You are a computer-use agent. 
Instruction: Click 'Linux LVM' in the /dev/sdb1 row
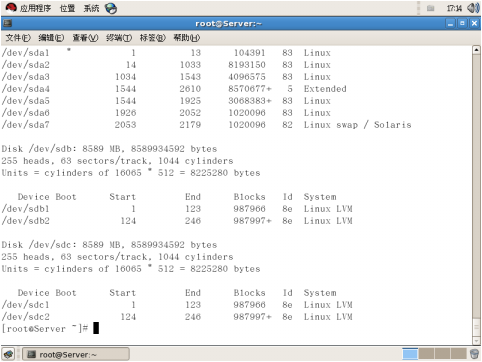pos(328,209)
